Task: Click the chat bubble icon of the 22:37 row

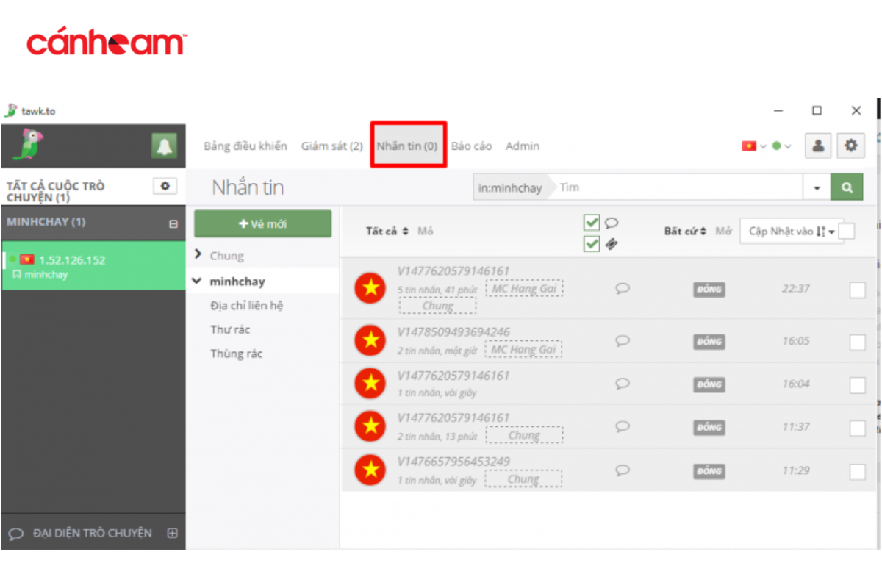Action: [x=623, y=288]
